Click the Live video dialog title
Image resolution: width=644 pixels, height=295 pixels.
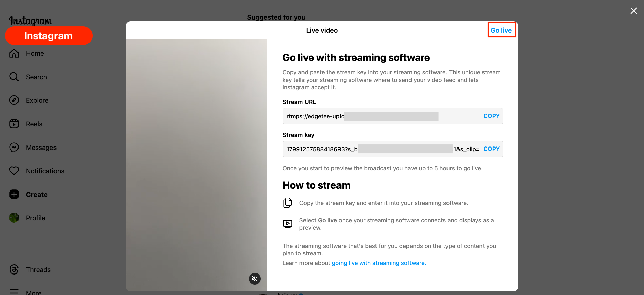pyautogui.click(x=322, y=30)
